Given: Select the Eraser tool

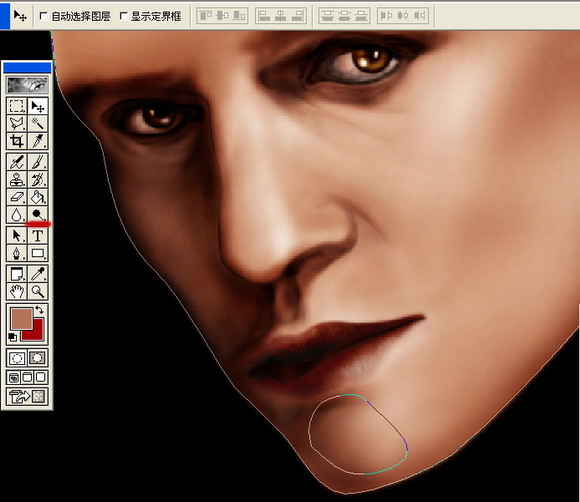Looking at the screenshot, I should coord(17,197).
